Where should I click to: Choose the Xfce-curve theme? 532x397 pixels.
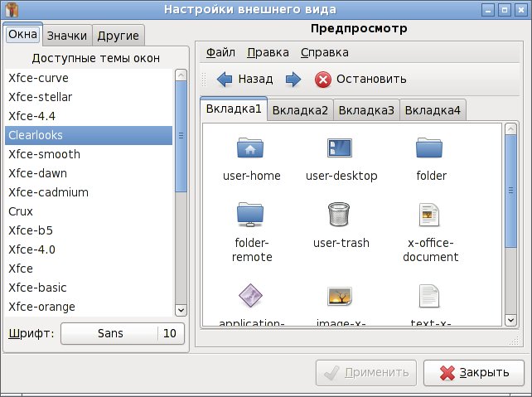(x=89, y=78)
